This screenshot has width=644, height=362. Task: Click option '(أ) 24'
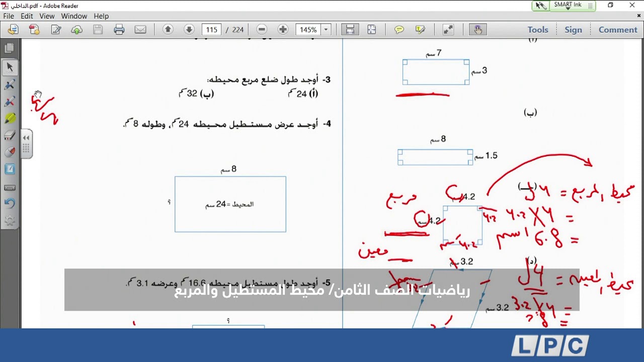(303, 93)
